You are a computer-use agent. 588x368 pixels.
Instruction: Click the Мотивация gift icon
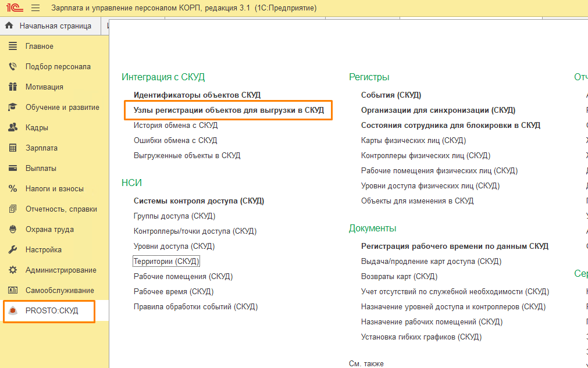(x=13, y=87)
